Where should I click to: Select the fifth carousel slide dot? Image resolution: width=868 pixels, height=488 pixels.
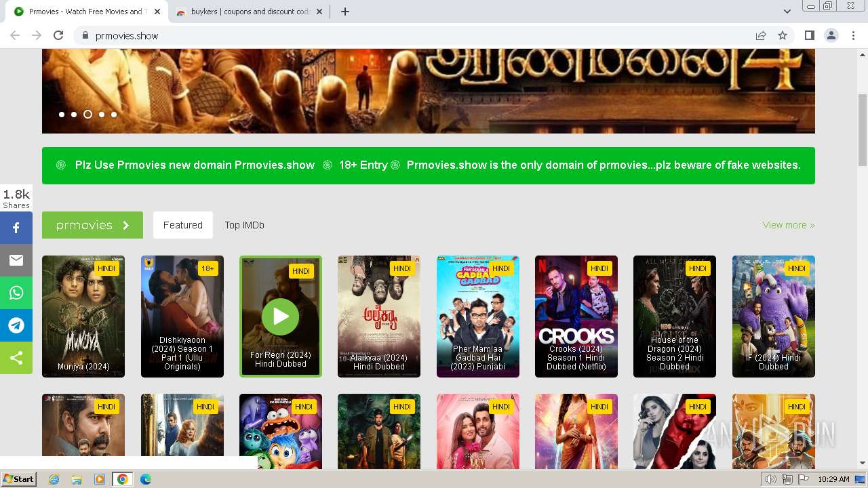114,115
